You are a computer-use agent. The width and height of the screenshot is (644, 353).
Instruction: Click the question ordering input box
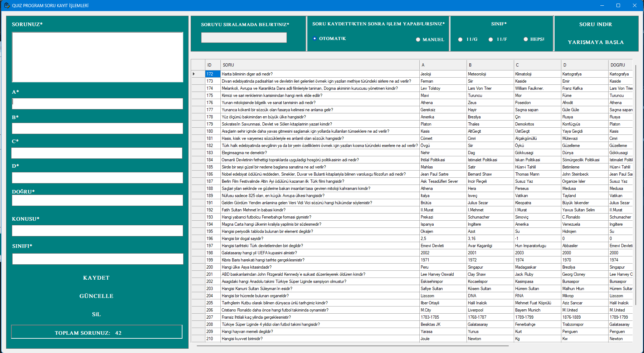(x=244, y=38)
